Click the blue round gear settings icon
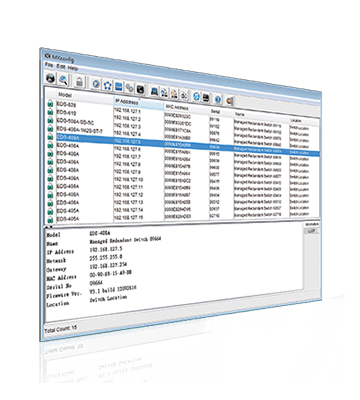360x400 pixels. pos(96,83)
